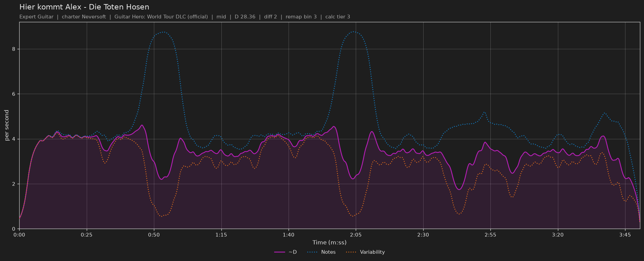Screen dimensions: 644x261
Task: Click the '3:45' x-axis tick label
Action: [625, 235]
